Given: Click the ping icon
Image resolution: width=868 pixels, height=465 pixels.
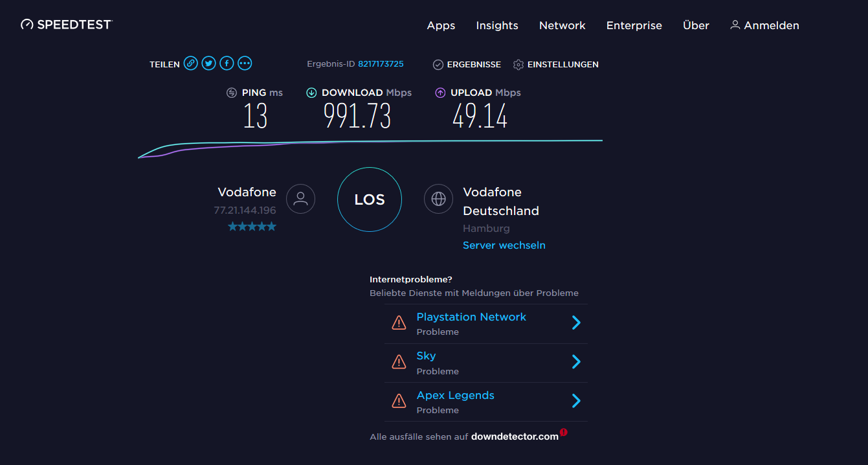Looking at the screenshot, I should coord(232,93).
